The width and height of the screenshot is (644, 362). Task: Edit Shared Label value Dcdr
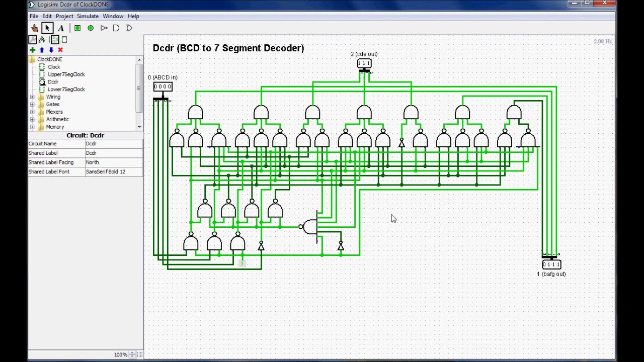click(114, 153)
